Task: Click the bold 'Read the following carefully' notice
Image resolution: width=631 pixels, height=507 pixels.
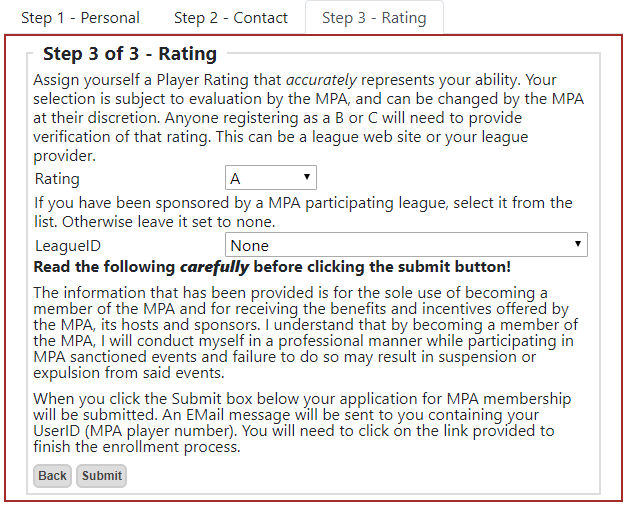Action: pyautogui.click(x=272, y=268)
